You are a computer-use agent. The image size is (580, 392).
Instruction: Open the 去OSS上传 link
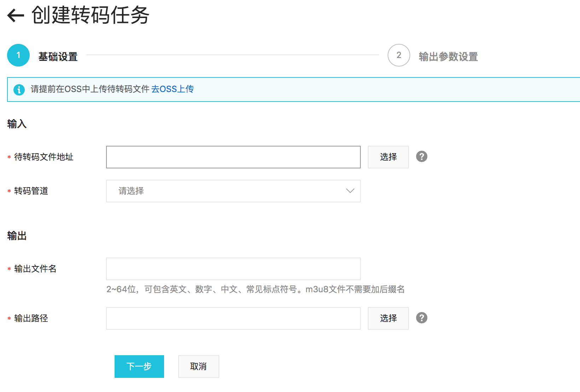(173, 89)
